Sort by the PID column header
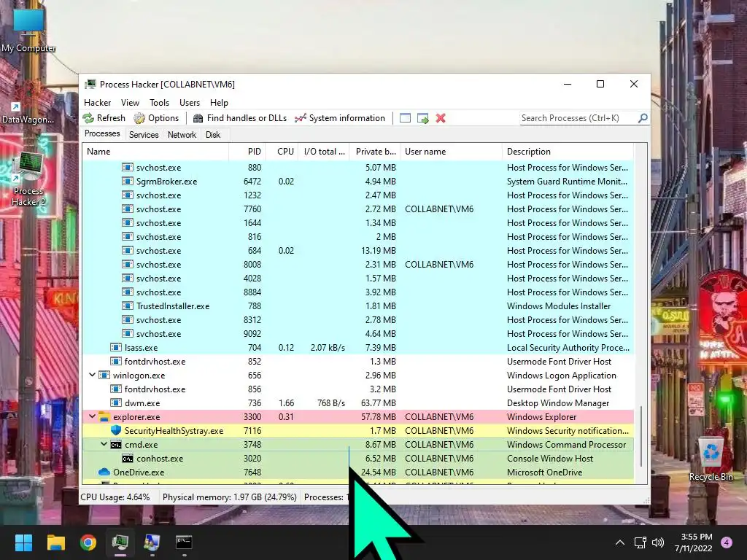The height and width of the screenshot is (560, 747). (247, 152)
